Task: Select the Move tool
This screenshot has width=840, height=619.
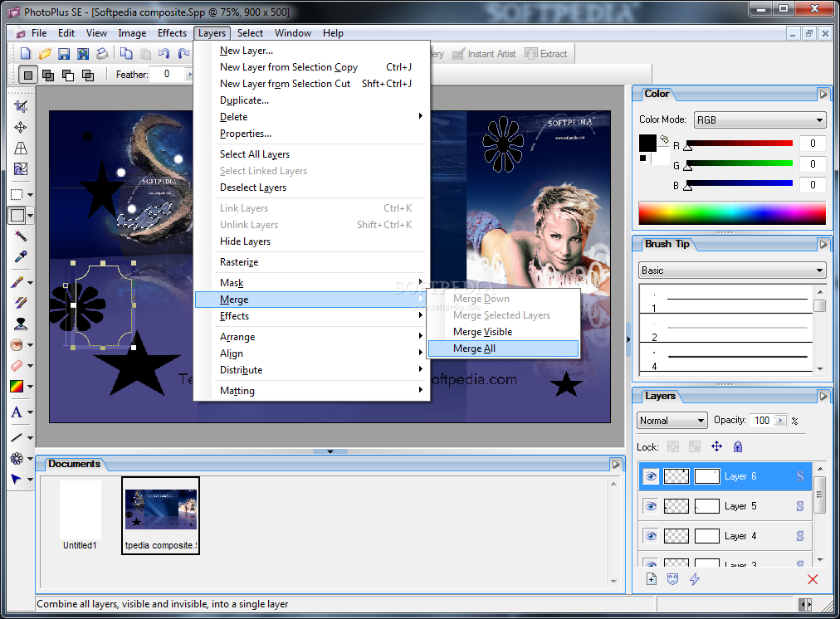Action: click(x=21, y=127)
